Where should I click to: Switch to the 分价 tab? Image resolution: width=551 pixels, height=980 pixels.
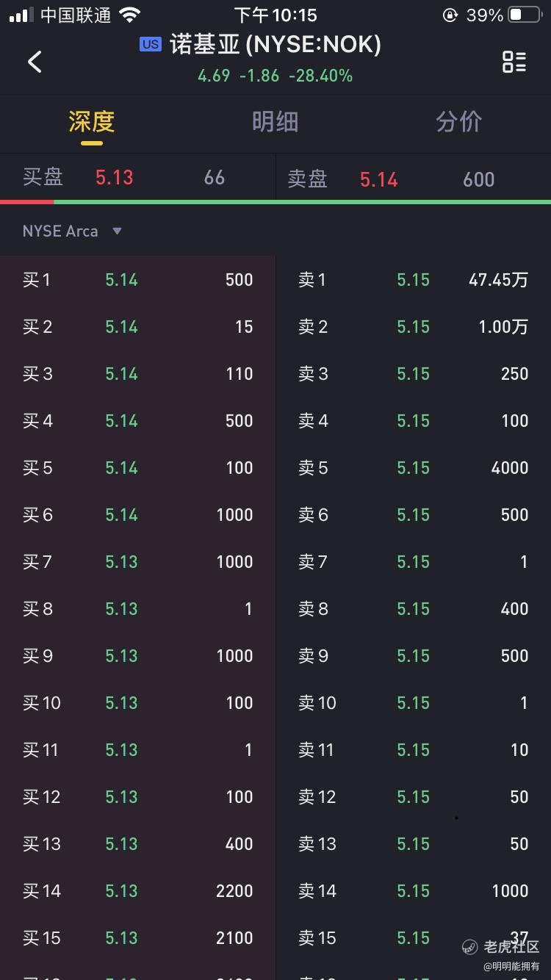458,122
